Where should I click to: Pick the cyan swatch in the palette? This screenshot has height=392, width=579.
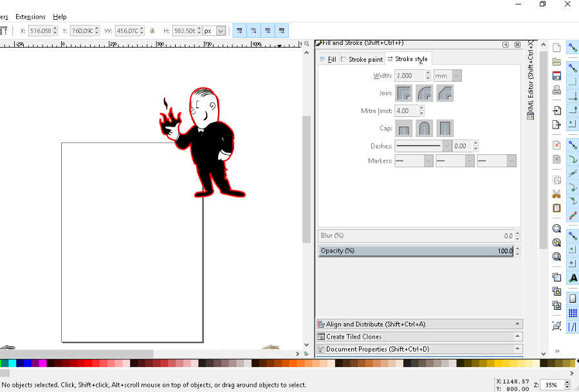[x=12, y=363]
